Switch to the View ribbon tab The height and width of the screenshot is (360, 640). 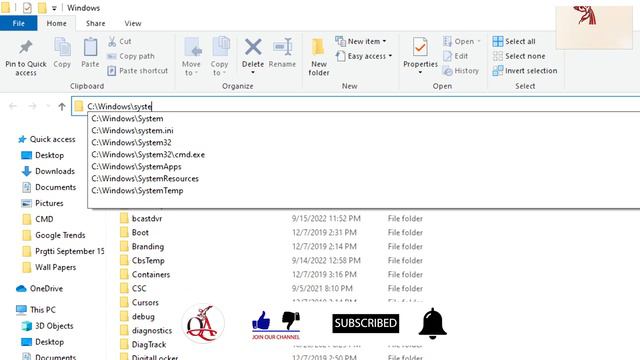click(x=133, y=23)
